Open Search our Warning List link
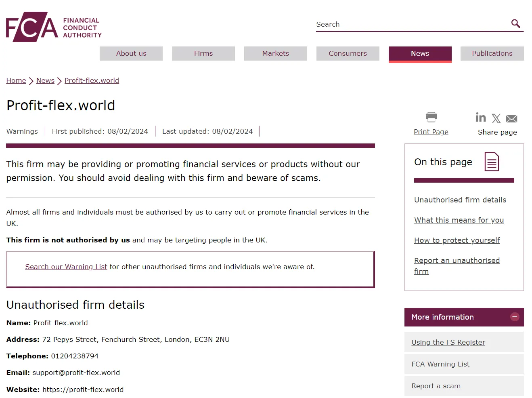The height and width of the screenshot is (398, 532). 66,267
